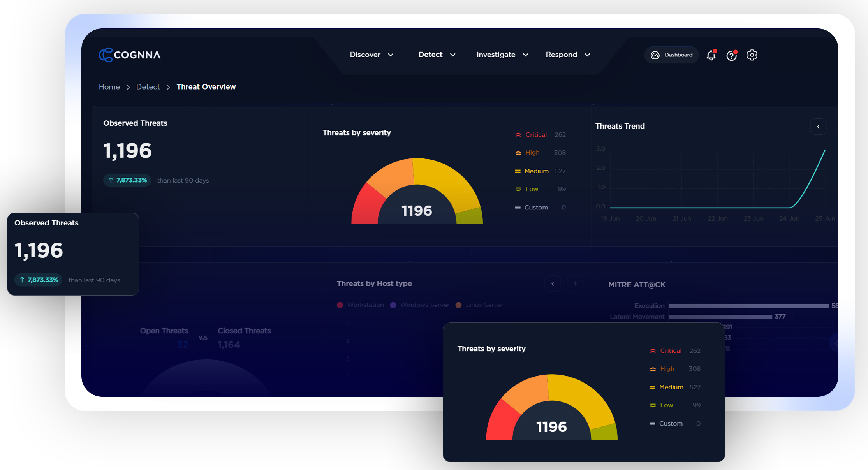
Task: Click Medium icon in floating severity card
Action: (x=653, y=387)
